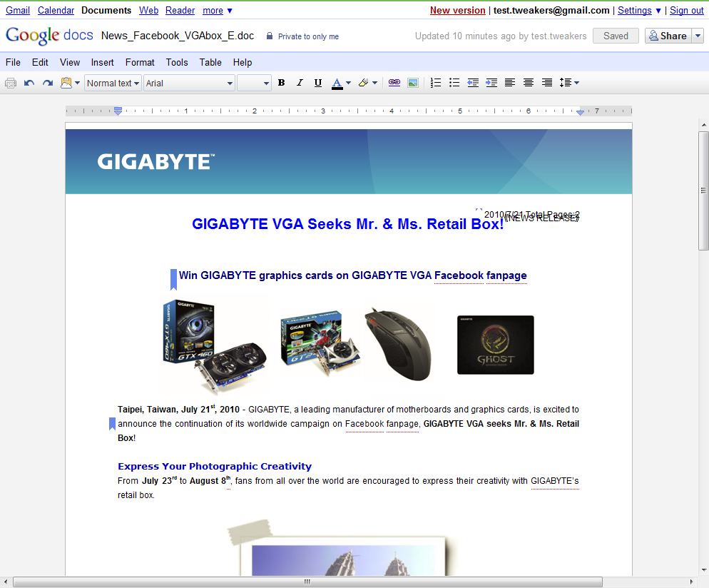The height and width of the screenshot is (588, 709).
Task: Click the Saved button
Action: click(x=616, y=36)
